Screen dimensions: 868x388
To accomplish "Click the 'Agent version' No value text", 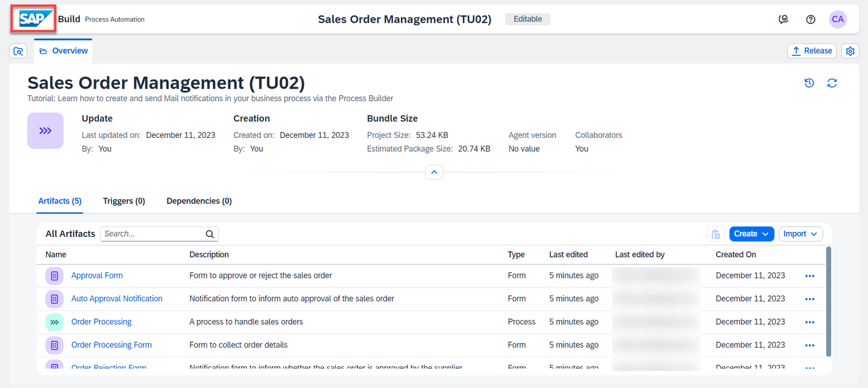I will [x=524, y=149].
